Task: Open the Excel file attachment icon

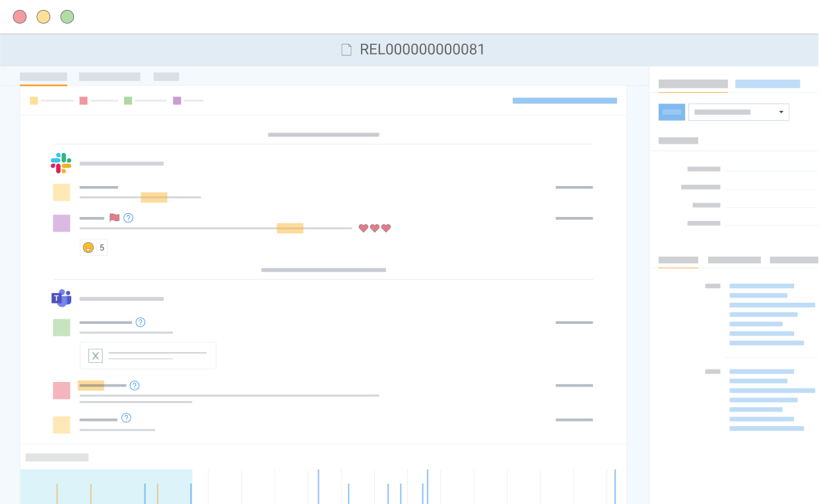Action: [96, 356]
